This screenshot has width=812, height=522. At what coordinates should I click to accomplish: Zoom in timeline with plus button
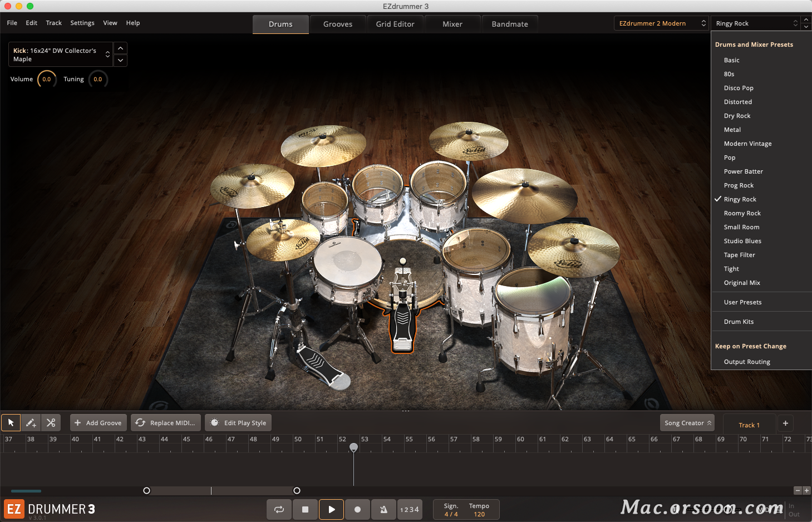[x=806, y=490]
